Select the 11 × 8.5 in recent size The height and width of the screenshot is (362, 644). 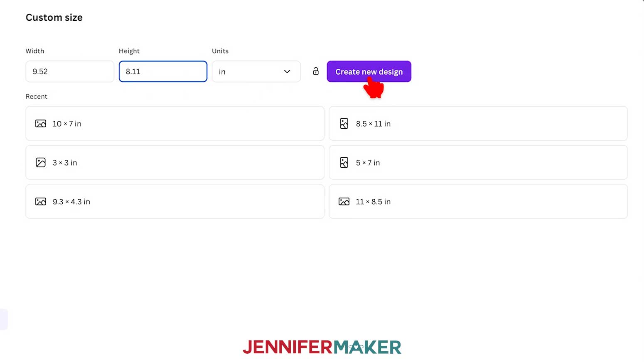(x=478, y=202)
